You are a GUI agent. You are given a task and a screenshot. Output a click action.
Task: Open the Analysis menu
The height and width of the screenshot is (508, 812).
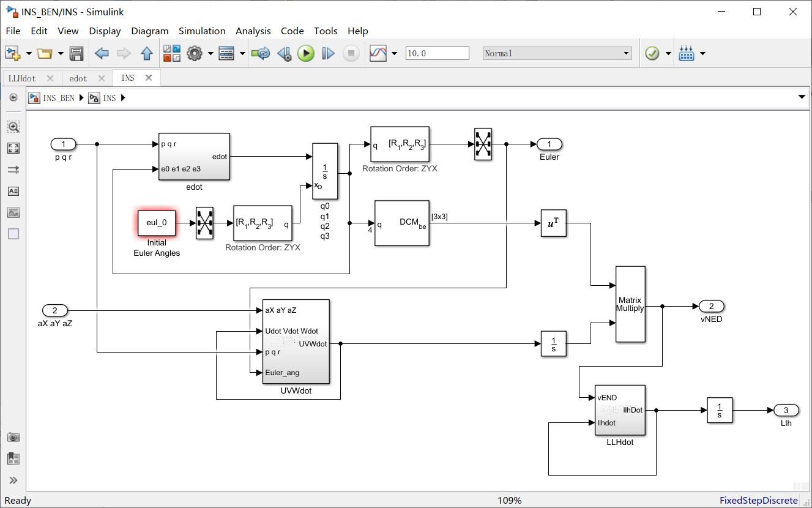coord(253,31)
